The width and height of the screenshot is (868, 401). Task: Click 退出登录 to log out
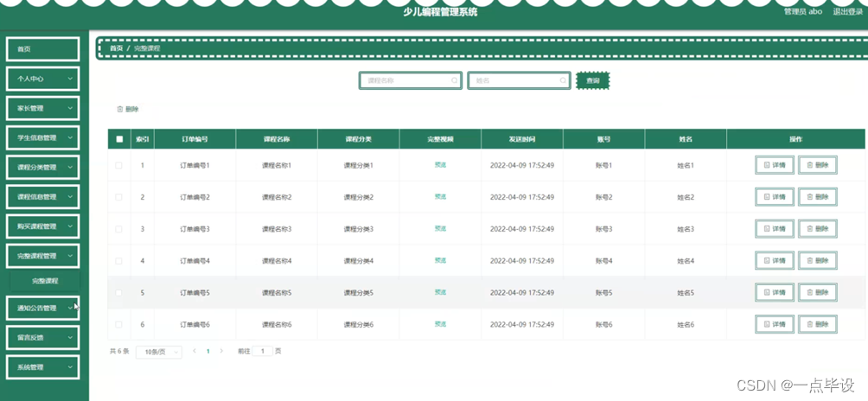pyautogui.click(x=848, y=11)
